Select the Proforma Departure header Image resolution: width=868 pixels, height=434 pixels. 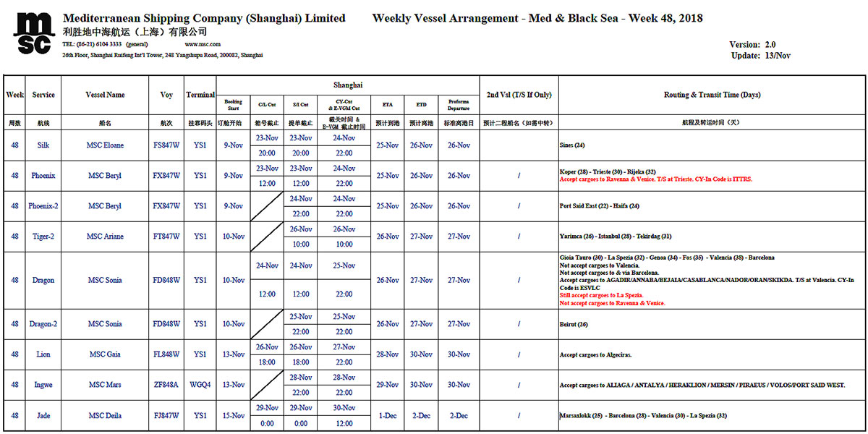(x=459, y=104)
